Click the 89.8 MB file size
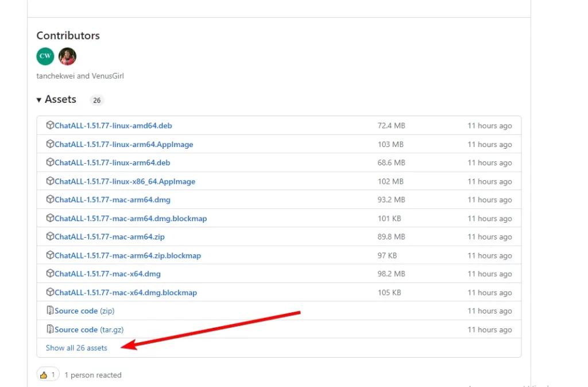This screenshot has height=387, width=588. pos(391,237)
